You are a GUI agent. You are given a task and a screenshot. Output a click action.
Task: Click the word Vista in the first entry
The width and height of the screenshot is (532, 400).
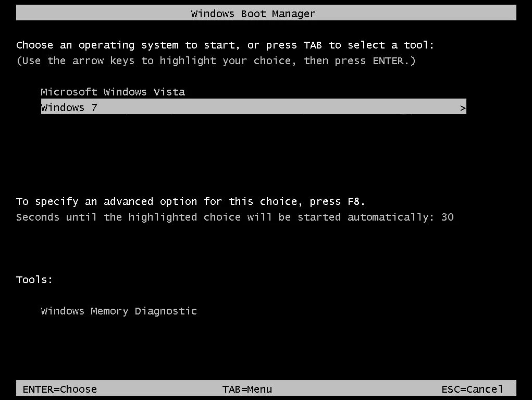click(x=169, y=92)
